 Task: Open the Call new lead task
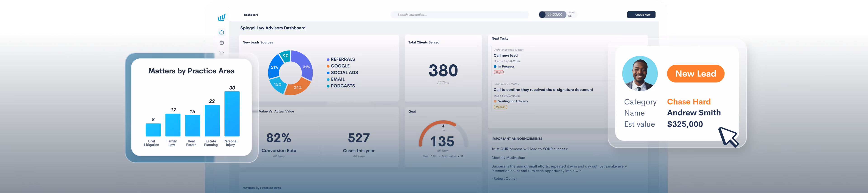(x=505, y=55)
